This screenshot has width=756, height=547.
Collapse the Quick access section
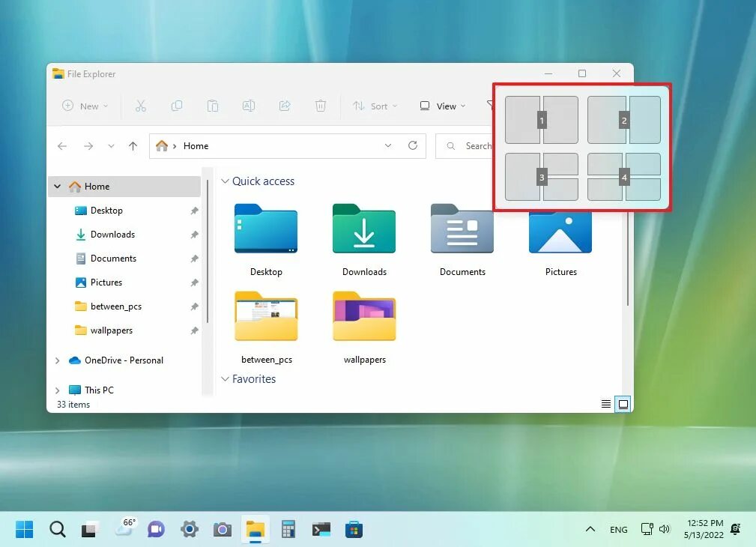[226, 181]
